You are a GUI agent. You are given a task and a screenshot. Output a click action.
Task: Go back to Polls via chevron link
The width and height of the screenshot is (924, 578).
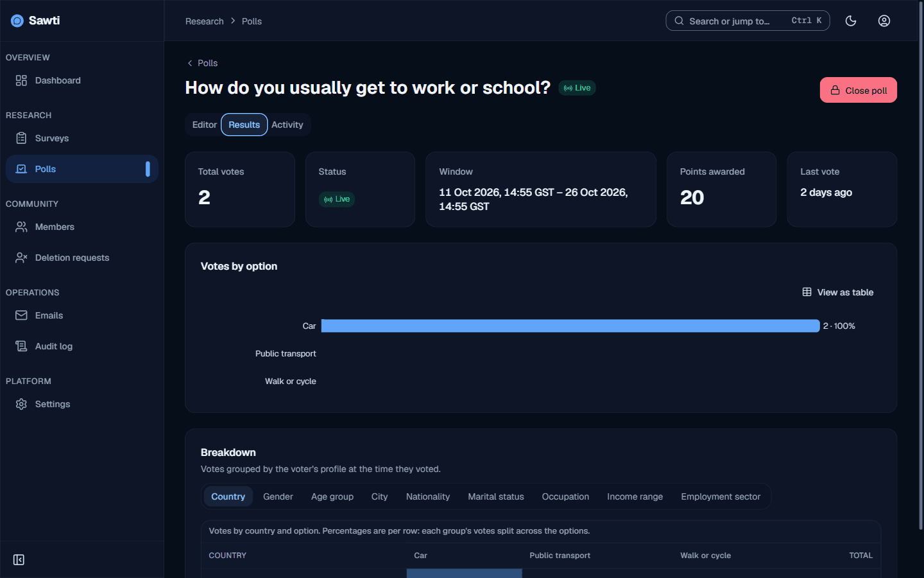click(x=202, y=63)
